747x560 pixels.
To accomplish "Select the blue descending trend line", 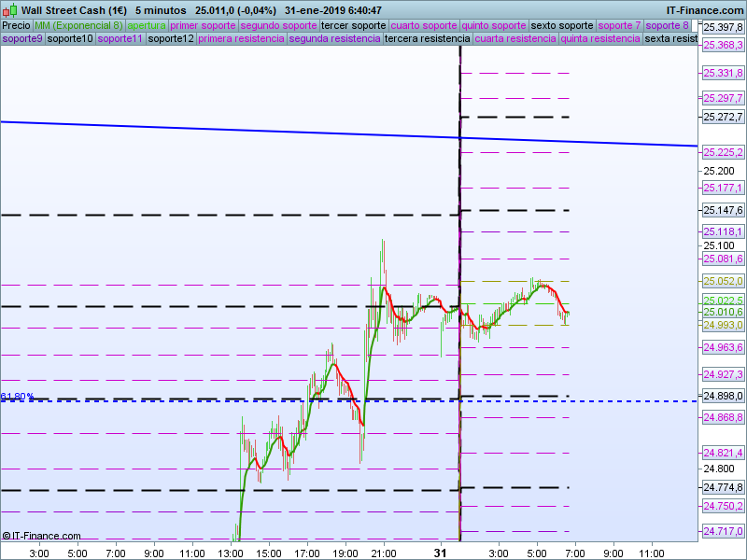I will (348, 133).
